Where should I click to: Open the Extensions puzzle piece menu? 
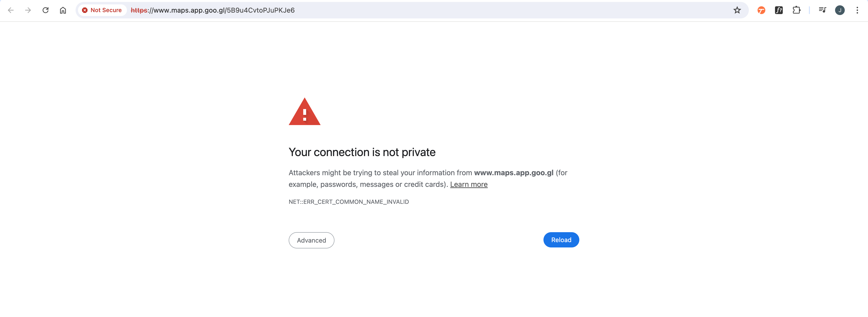796,10
